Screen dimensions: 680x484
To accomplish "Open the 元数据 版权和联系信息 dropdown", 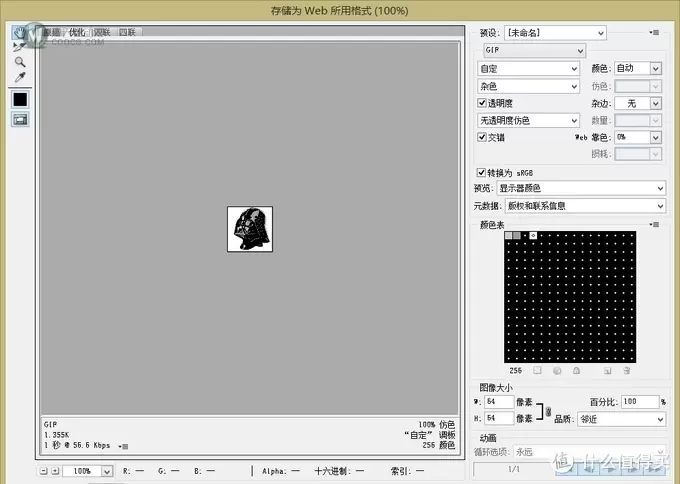I will tap(585, 206).
